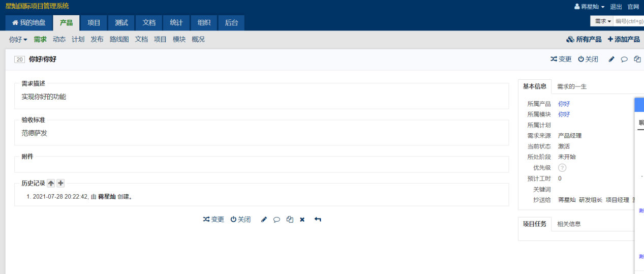
Task: Click the priority question mark icon
Action: pos(562,168)
